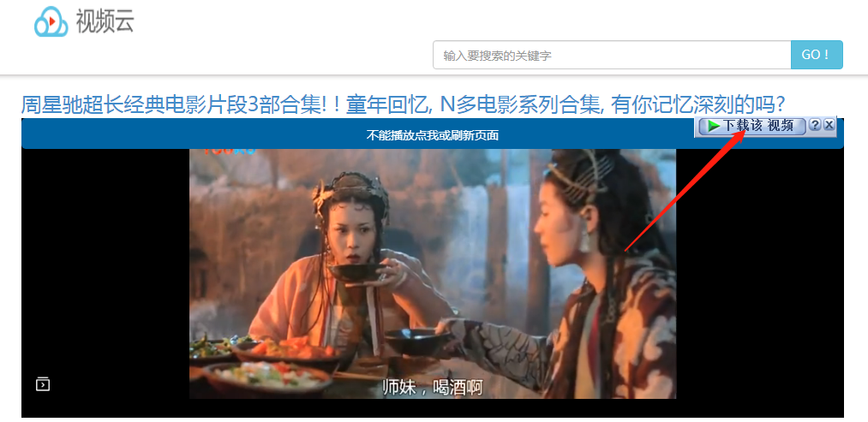Click the red watermark logo on video

[230, 150]
